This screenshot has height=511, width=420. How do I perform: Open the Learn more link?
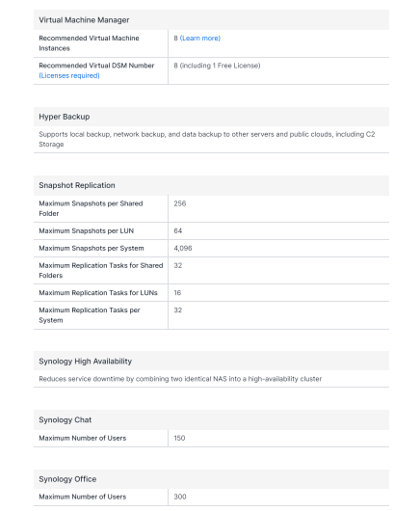click(x=200, y=39)
